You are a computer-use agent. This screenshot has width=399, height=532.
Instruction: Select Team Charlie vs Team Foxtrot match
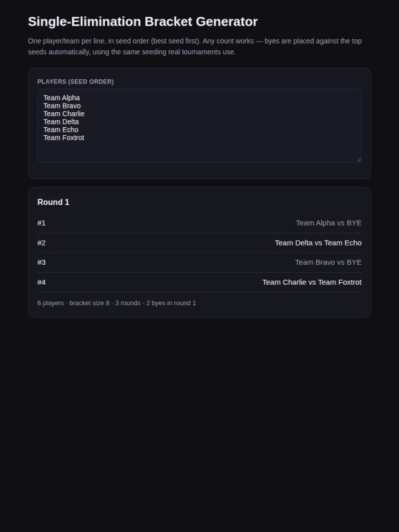coord(199,282)
